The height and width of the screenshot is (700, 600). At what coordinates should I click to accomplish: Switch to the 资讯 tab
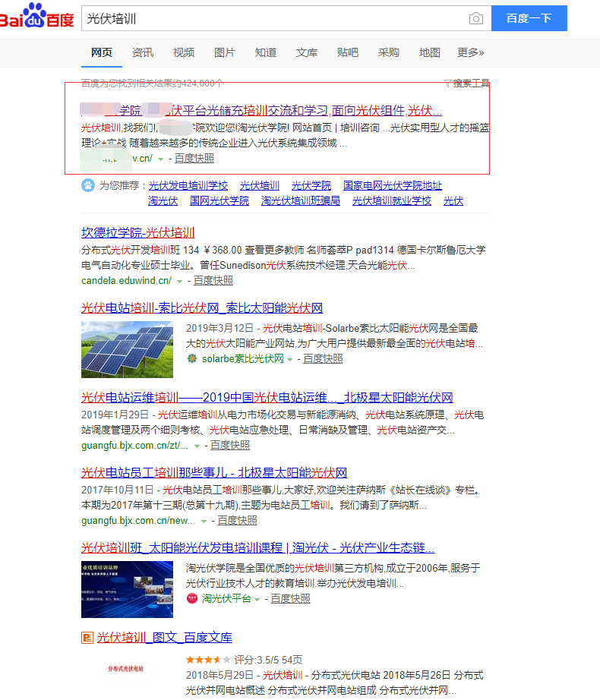[143, 52]
